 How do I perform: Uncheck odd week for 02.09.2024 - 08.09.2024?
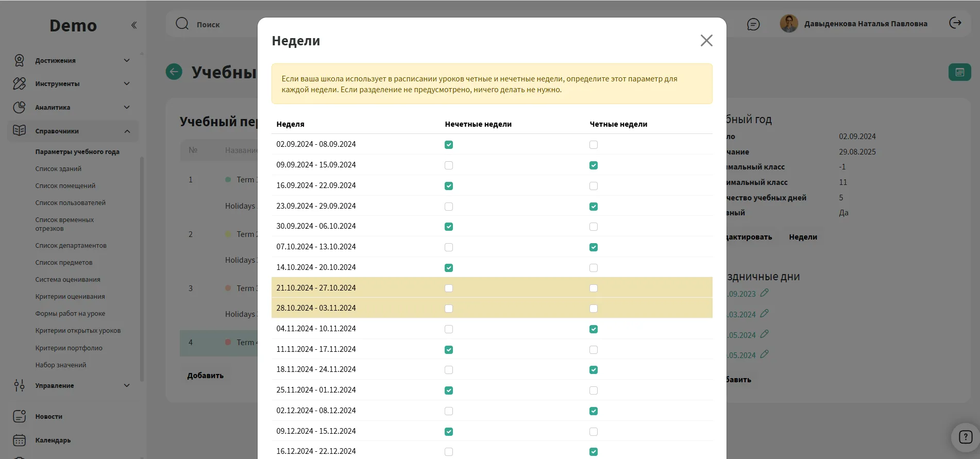[x=449, y=145]
